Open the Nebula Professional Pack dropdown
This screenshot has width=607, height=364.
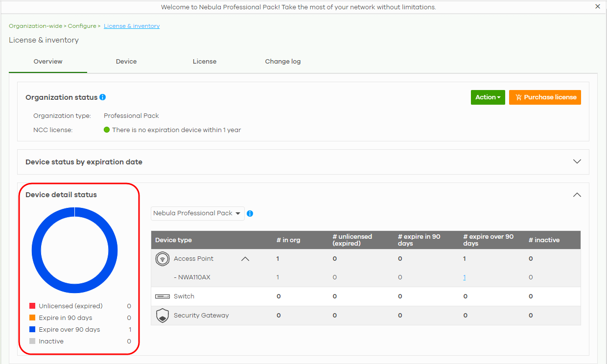(197, 213)
